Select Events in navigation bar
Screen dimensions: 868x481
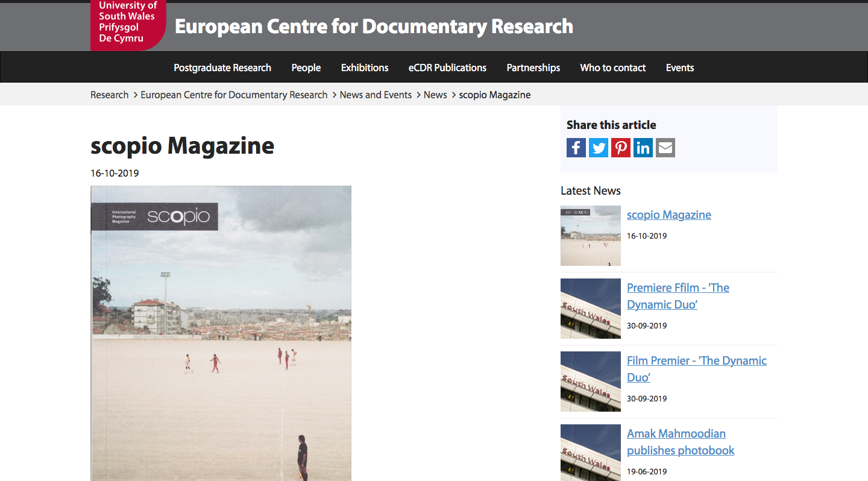[680, 68]
